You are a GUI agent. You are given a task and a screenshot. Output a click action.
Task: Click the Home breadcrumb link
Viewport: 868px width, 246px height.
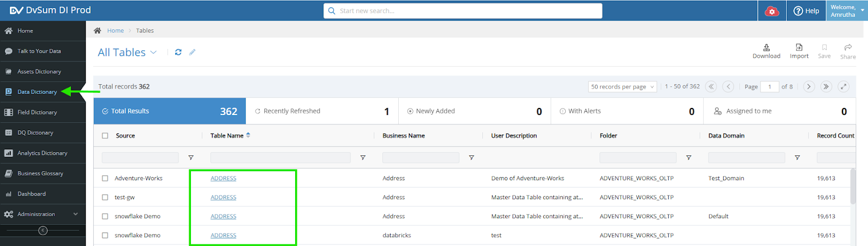(116, 30)
